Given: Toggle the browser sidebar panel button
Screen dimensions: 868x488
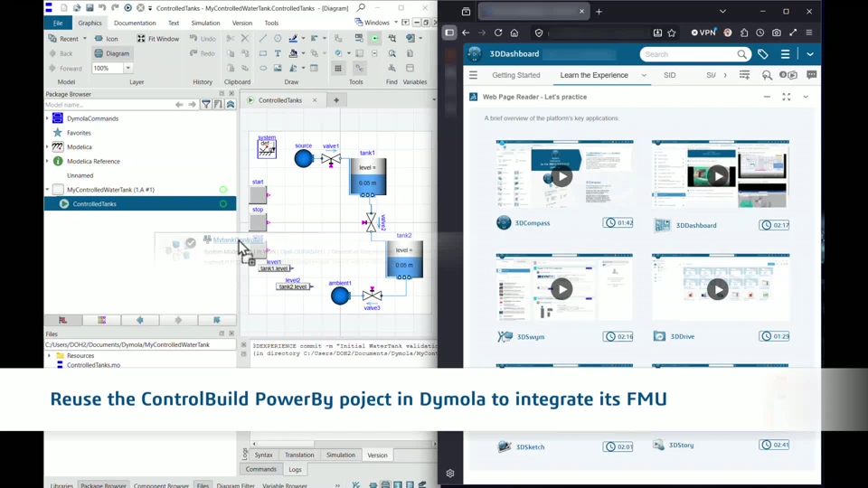Looking at the screenshot, I should pos(449,33).
